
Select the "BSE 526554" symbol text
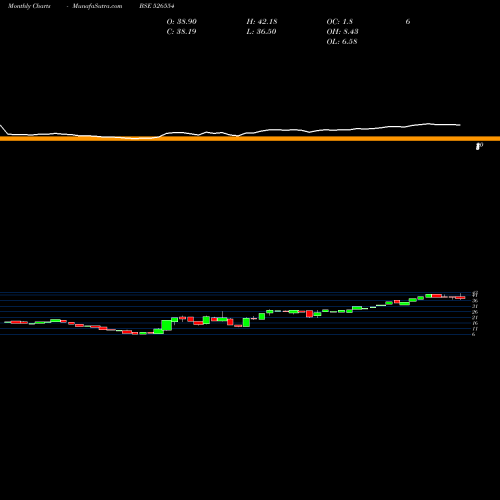pos(157,6)
